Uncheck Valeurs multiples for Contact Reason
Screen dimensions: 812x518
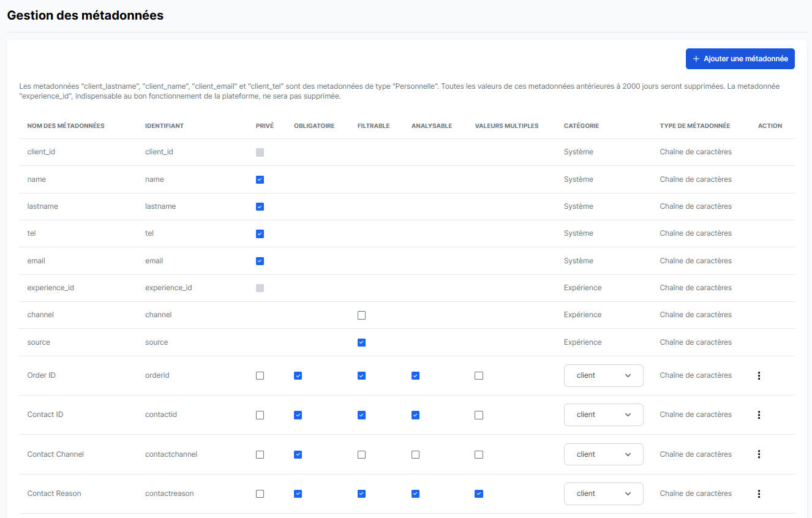[x=478, y=494]
